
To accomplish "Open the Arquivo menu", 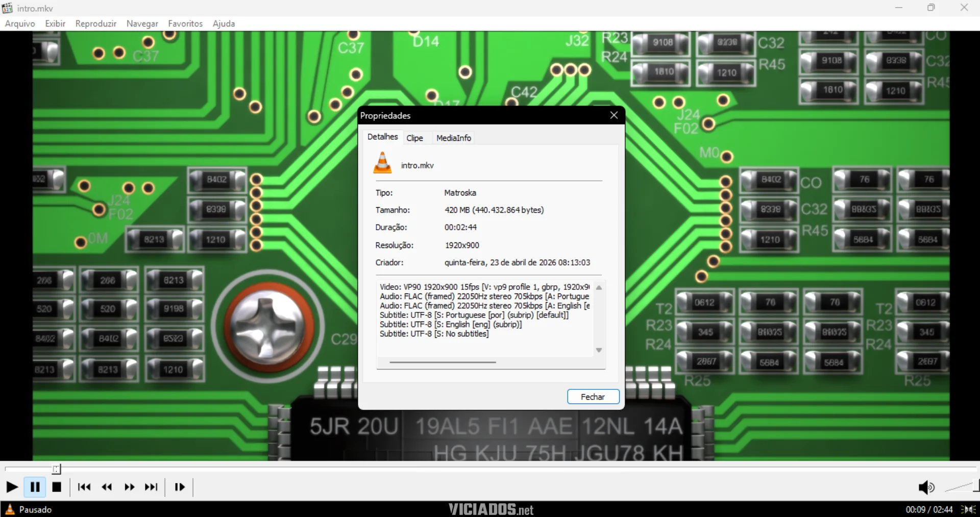I will coord(20,23).
